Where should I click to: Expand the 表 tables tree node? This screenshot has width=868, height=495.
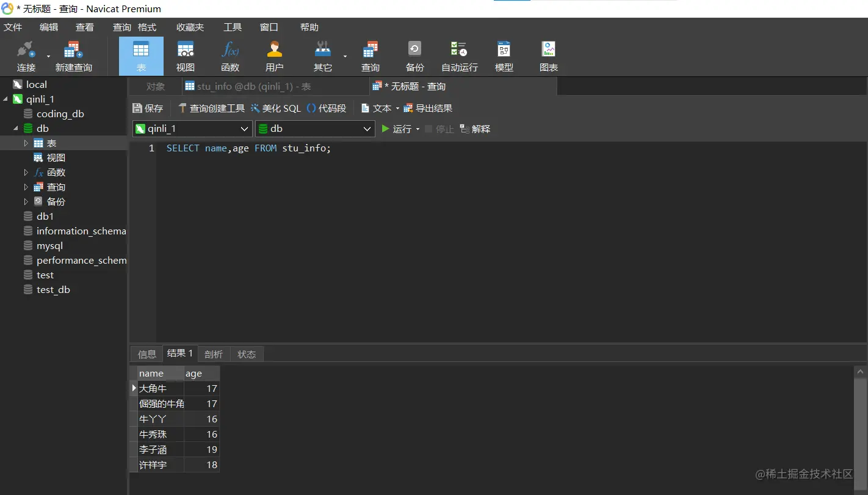[x=26, y=143]
